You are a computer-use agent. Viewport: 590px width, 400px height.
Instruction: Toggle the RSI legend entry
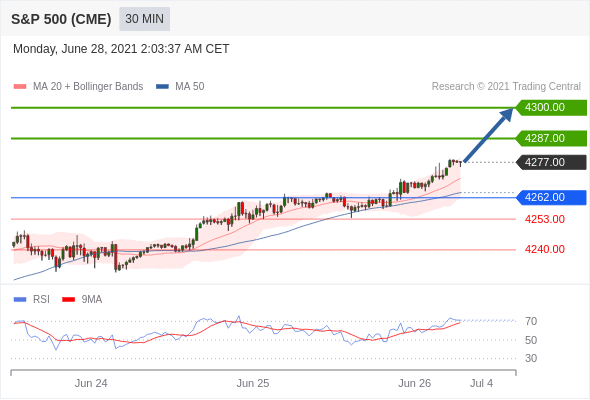[x=32, y=300]
